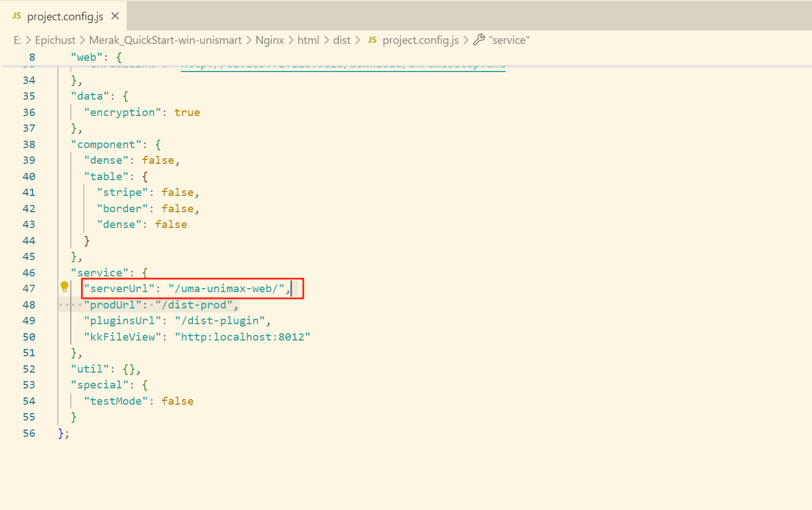Click the E: drive breadcrumb

click(x=17, y=40)
